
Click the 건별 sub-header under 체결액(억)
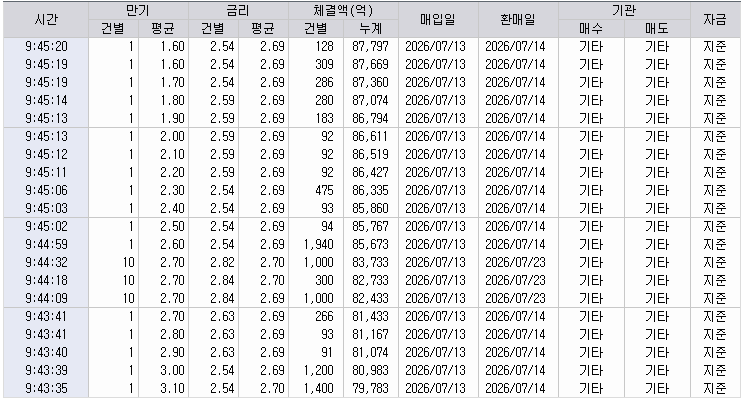click(316, 29)
